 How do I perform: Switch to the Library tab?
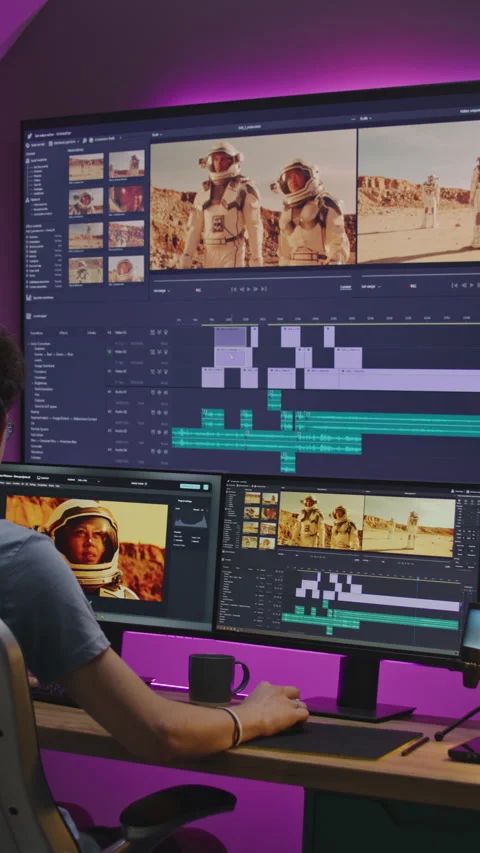coord(91,333)
